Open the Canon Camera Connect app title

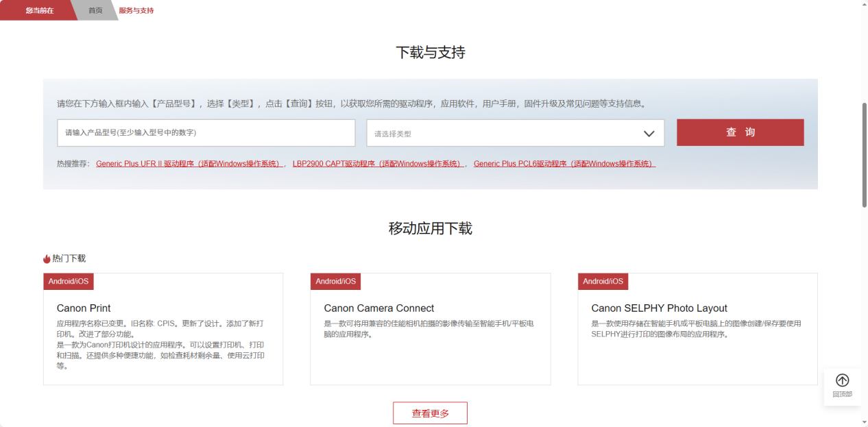pyautogui.click(x=378, y=308)
